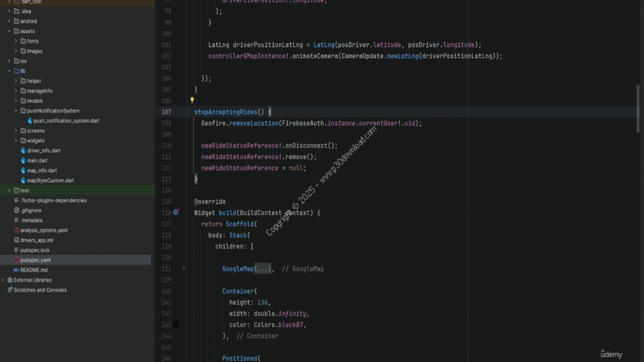The height and width of the screenshot is (362, 644).
Task: Click the black87 color swatch in gutter
Action: pos(176,325)
